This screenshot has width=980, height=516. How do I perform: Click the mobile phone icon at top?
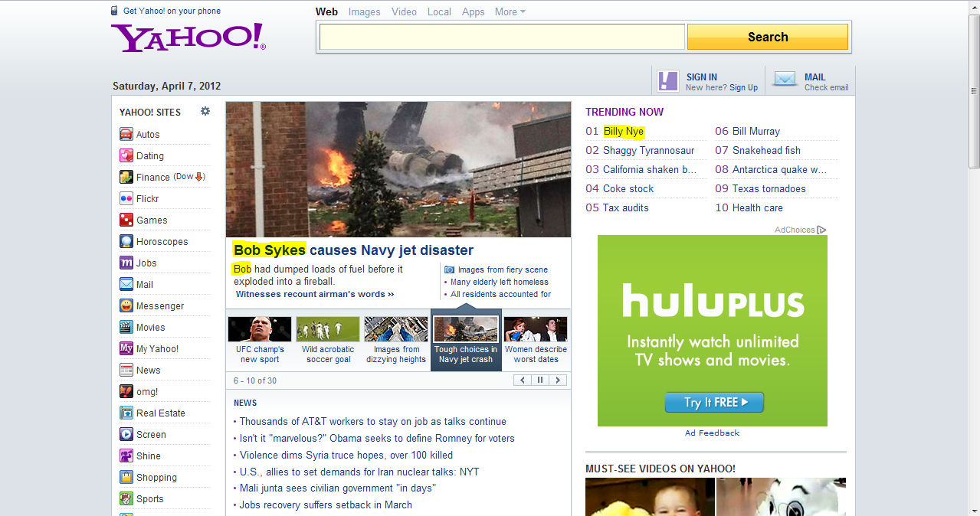(x=115, y=11)
